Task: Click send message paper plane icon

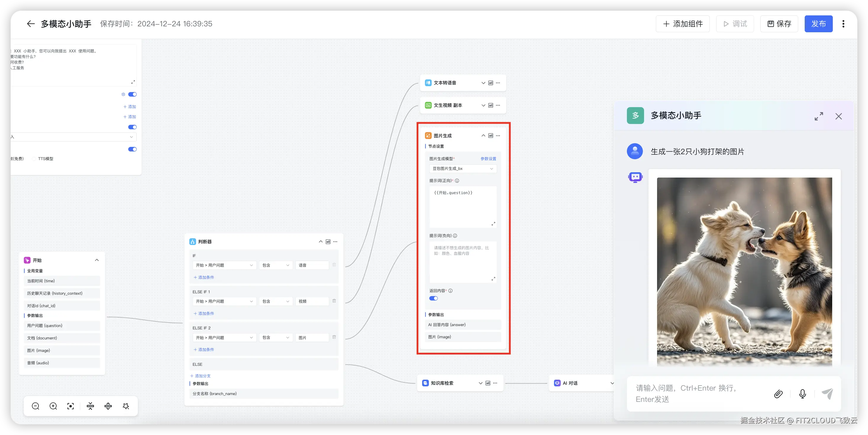Action: tap(827, 394)
